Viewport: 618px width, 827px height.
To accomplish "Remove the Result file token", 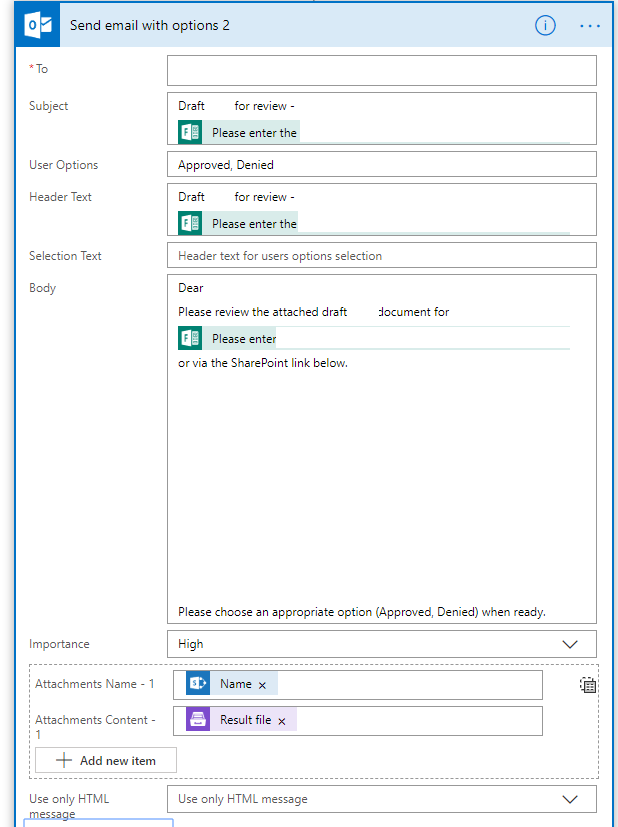I will (x=282, y=721).
